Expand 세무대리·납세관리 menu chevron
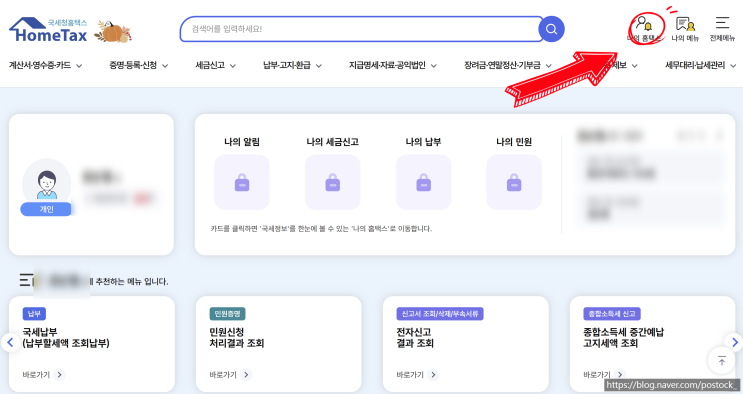The width and height of the screenshot is (743, 394). 733,66
